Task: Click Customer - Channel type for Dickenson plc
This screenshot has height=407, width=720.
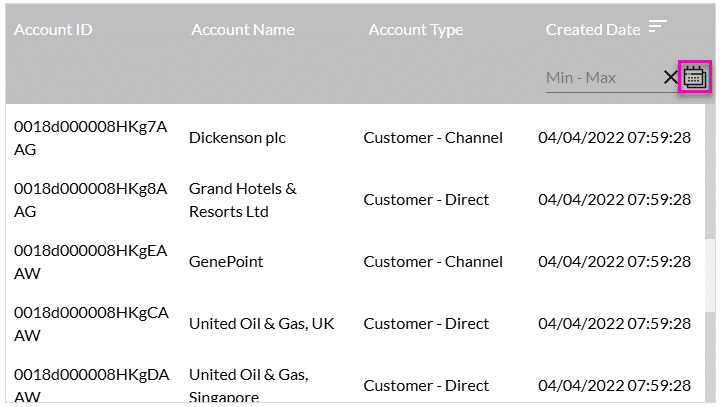Action: pos(433,138)
